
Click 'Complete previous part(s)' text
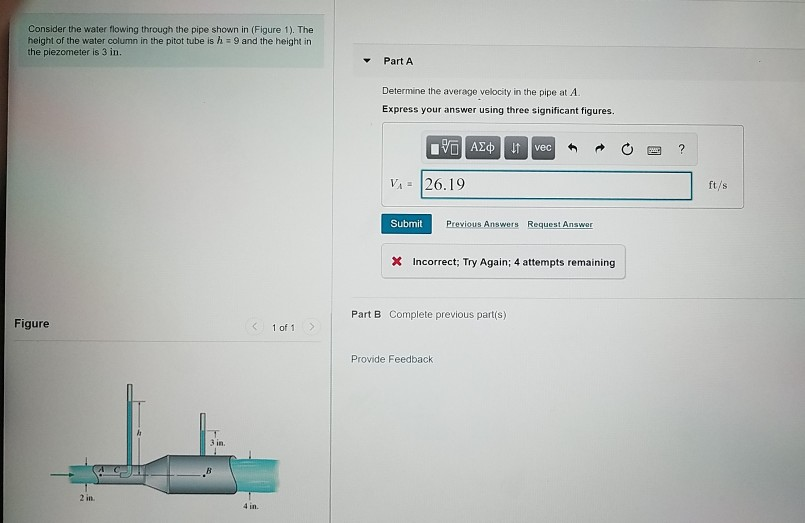click(x=448, y=314)
